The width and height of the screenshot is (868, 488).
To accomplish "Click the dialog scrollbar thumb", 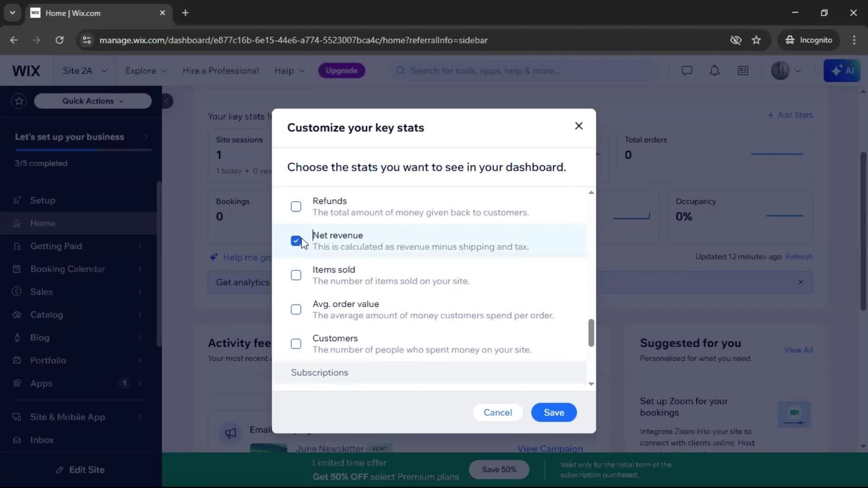I will coord(591,333).
